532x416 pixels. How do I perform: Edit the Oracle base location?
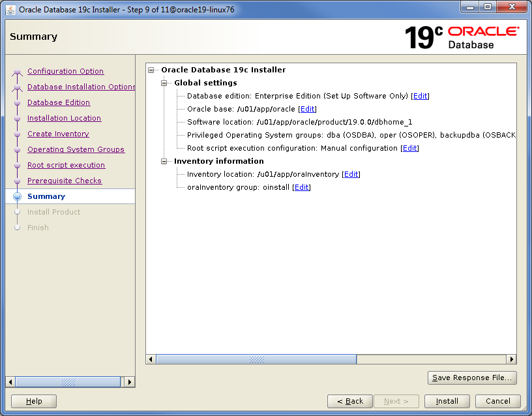[307, 109]
